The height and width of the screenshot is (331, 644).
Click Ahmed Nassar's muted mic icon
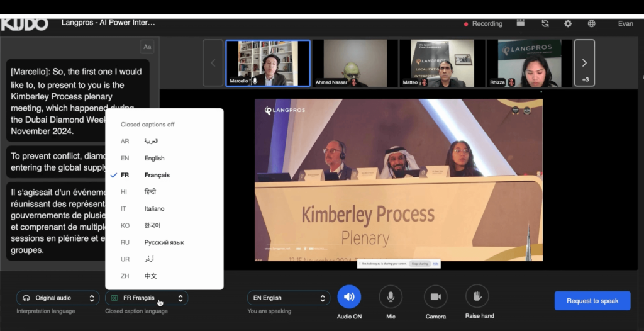click(353, 82)
